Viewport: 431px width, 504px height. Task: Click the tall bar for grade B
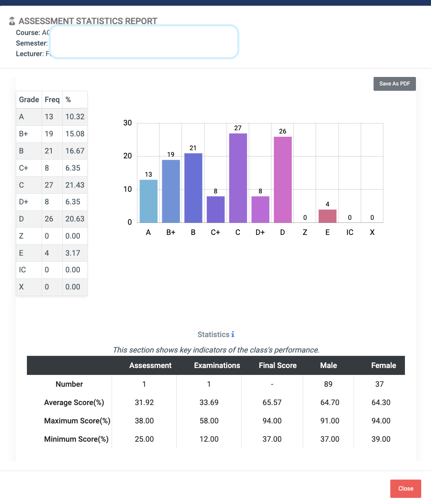click(x=193, y=187)
